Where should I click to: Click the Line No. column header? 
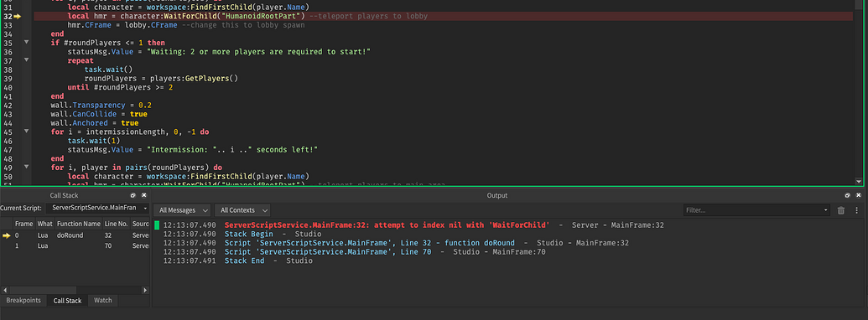[116, 224]
